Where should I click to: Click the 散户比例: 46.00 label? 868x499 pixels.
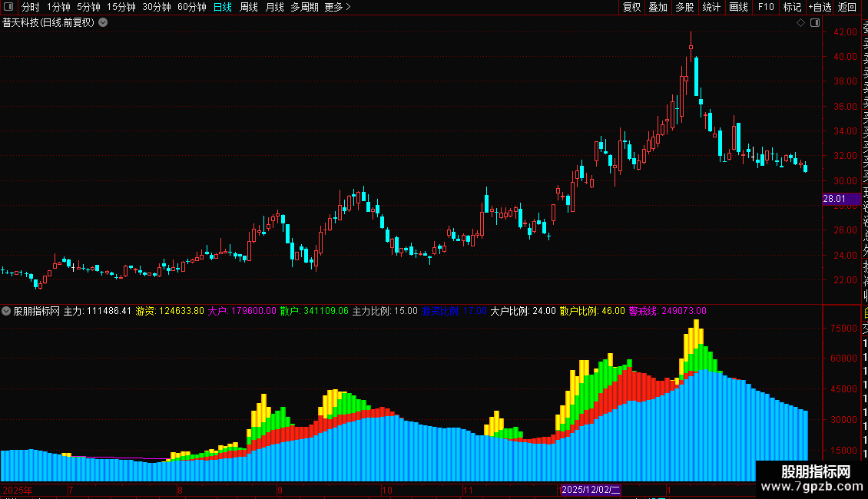(x=592, y=311)
